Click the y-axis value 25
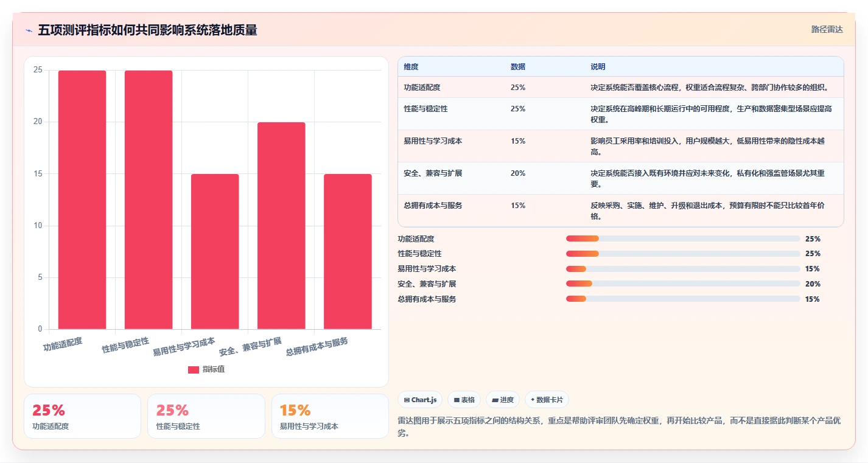This screenshot has width=868, height=463. point(38,70)
